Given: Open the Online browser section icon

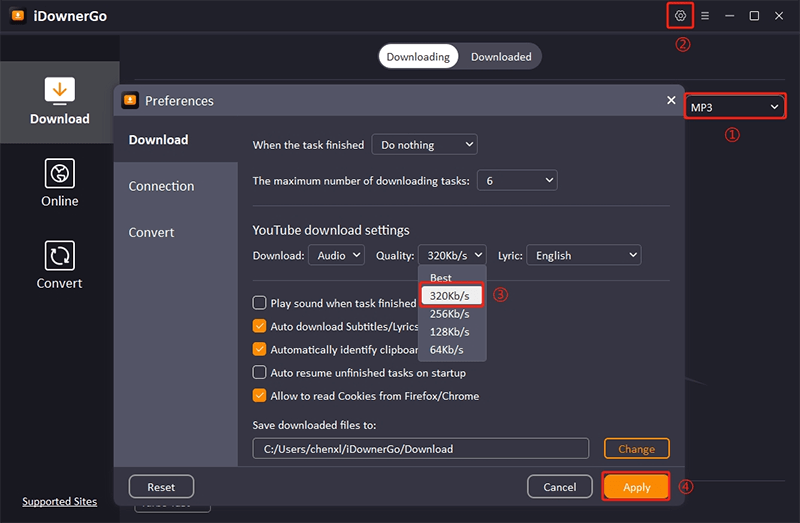Looking at the screenshot, I should (x=60, y=174).
